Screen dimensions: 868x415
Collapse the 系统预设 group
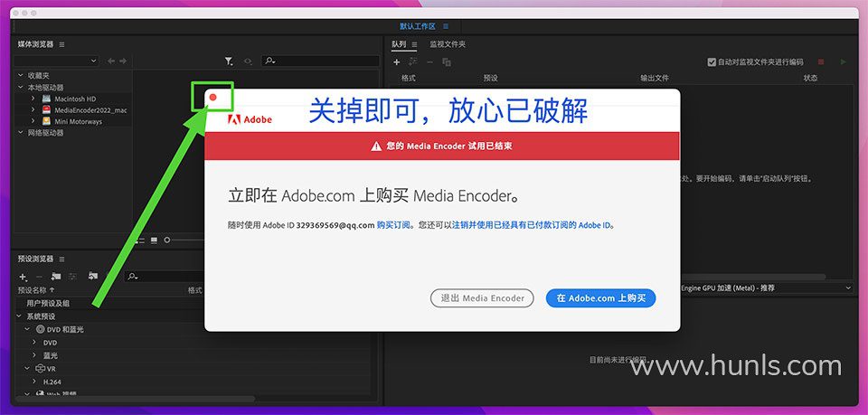pos(21,316)
